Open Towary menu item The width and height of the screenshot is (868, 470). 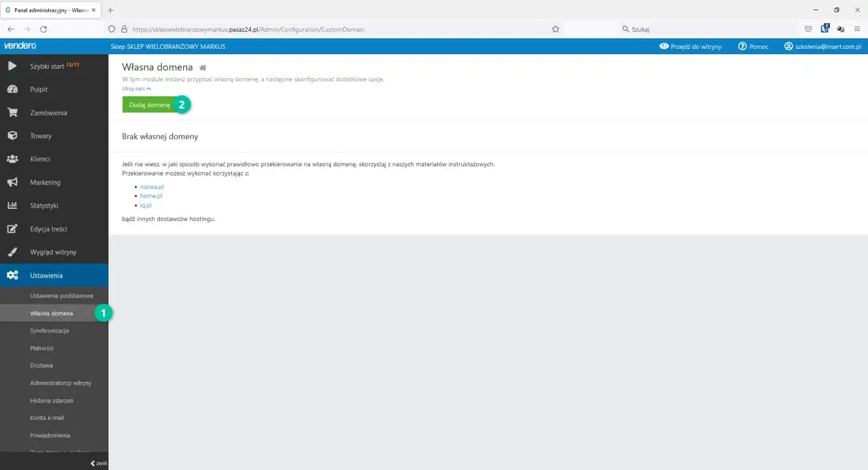click(54, 136)
